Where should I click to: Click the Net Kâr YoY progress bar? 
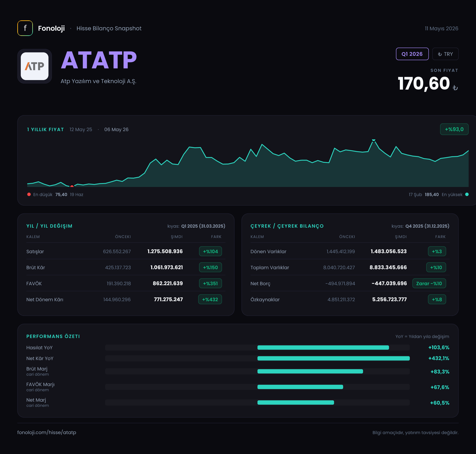coord(257,358)
